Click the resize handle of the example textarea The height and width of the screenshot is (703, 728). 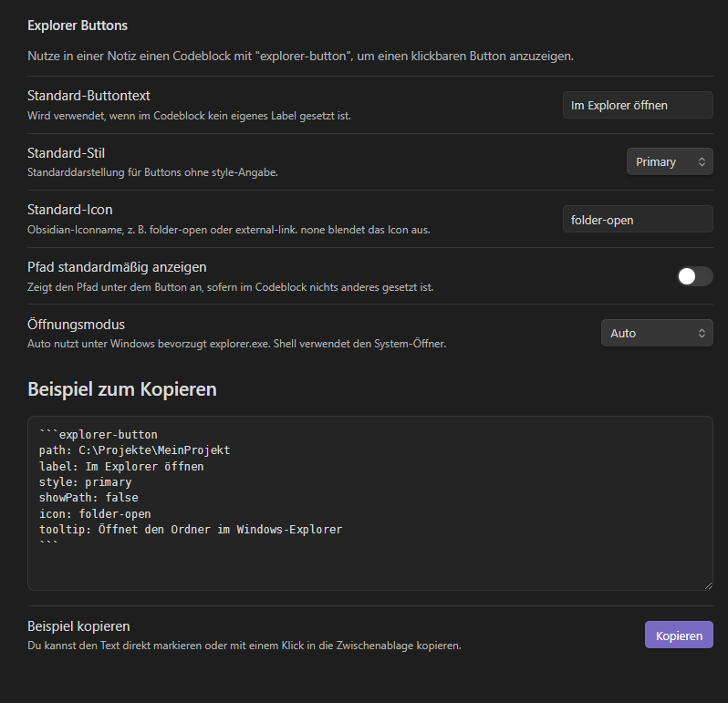pyautogui.click(x=708, y=585)
